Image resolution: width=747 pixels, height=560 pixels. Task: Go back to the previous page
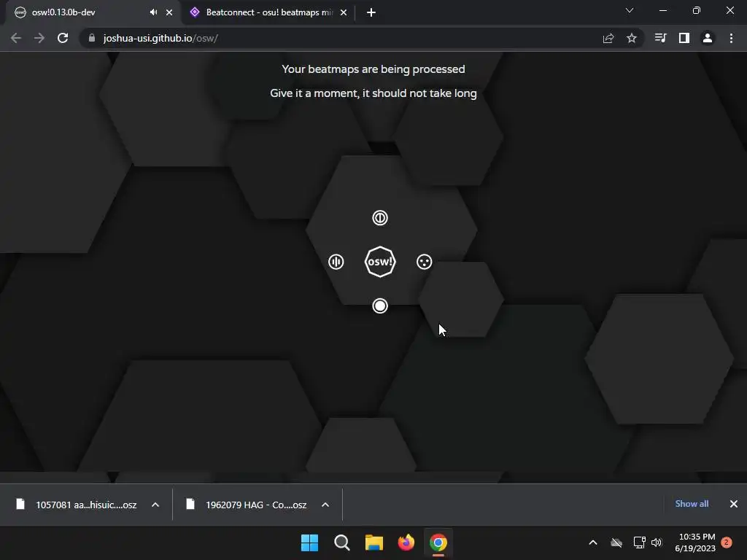[x=16, y=38]
